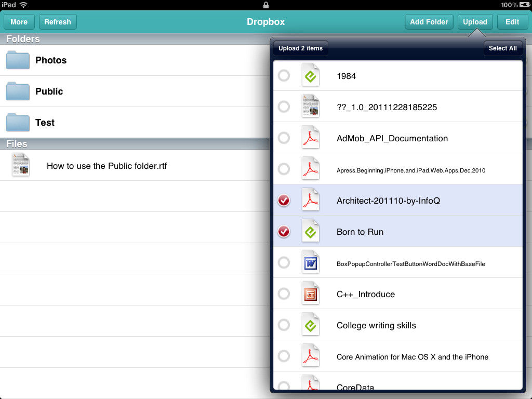This screenshot has height=399, width=532.
Task: Tap the battery icon in status bar
Action: point(525,5)
